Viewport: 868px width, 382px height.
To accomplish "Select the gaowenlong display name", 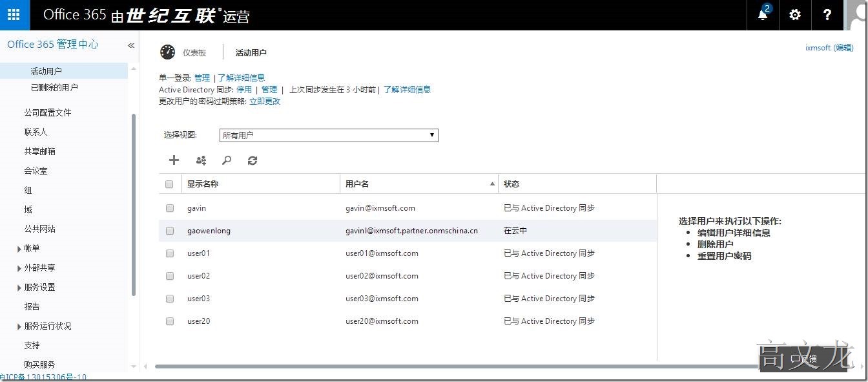I will pyautogui.click(x=209, y=231).
